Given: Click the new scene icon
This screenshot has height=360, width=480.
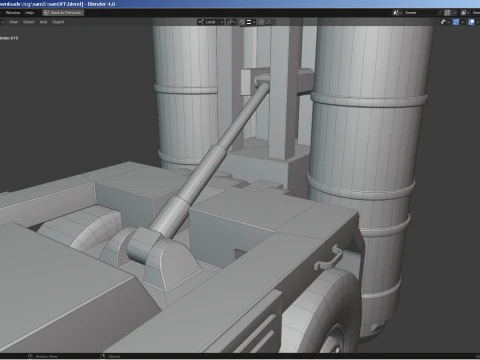Looking at the screenshot, I should [x=447, y=13].
